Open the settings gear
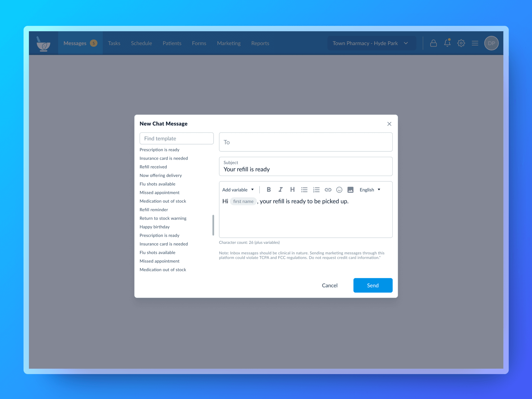Screen dimensions: 532x399 click(x=461, y=43)
